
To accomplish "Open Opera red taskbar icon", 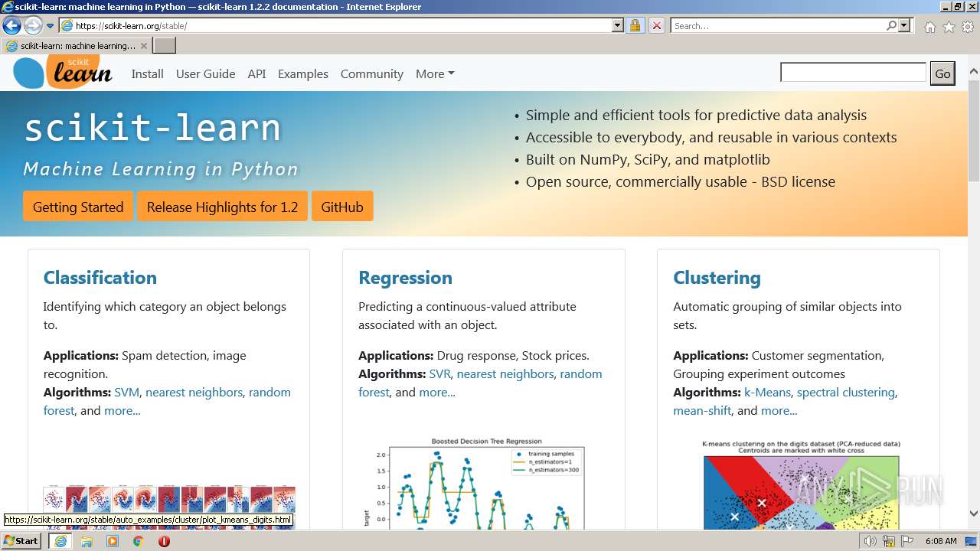I will [165, 541].
